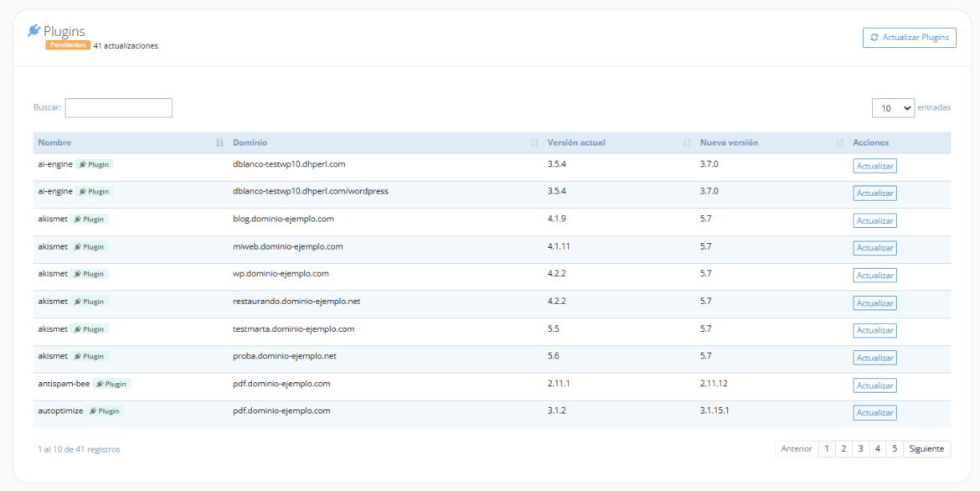
Task: Click the current version value 5.5
Action: pos(553,328)
